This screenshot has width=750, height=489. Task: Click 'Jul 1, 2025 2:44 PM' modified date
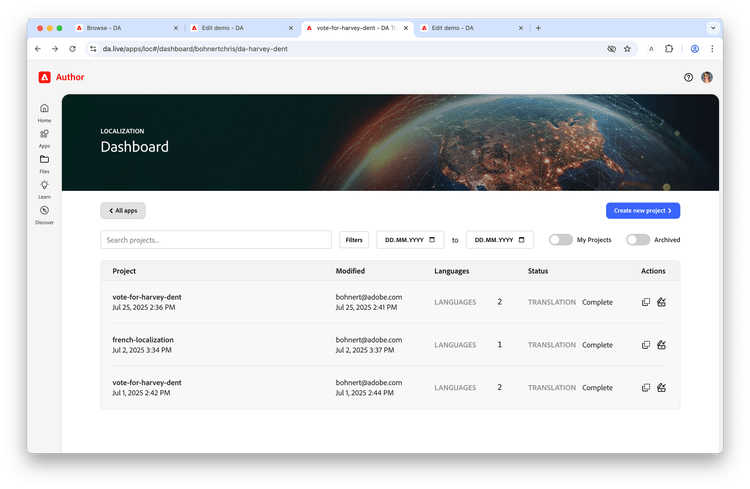click(364, 393)
